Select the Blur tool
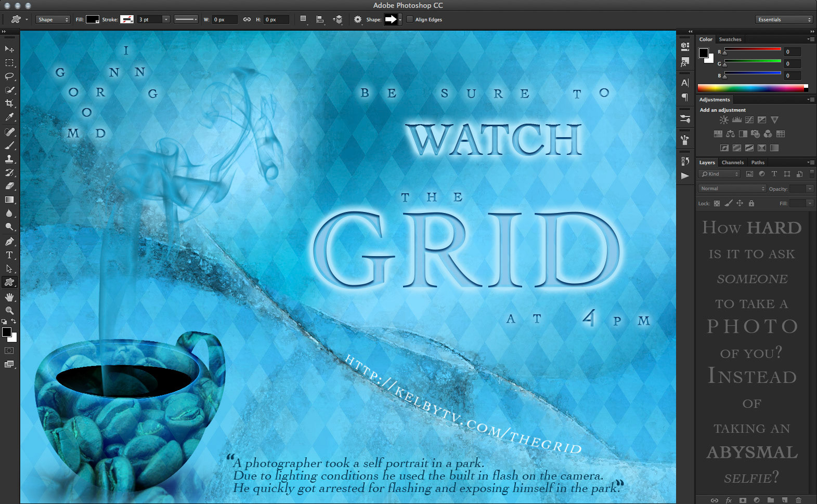Screen dimensions: 817x504 tap(9, 213)
